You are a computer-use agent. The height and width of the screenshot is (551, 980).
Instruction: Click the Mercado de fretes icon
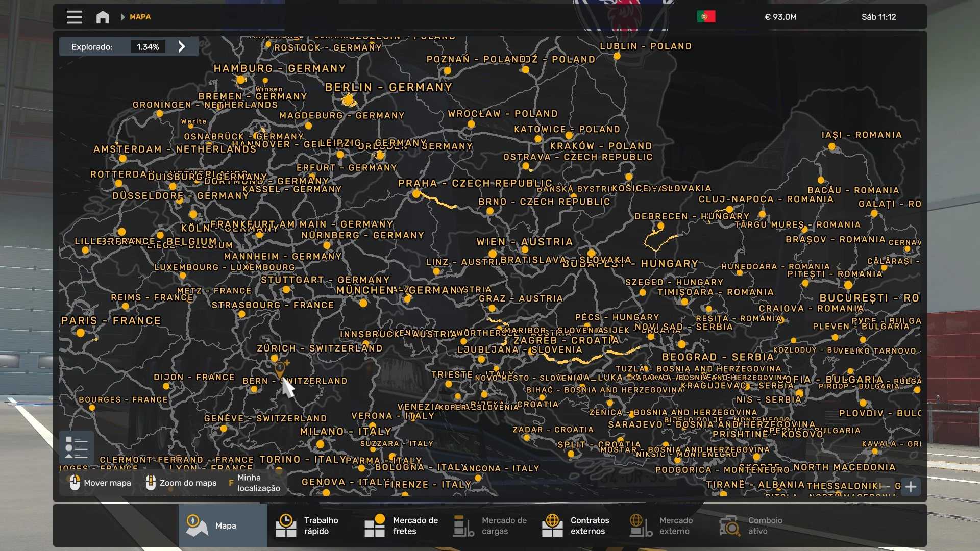[x=375, y=525]
